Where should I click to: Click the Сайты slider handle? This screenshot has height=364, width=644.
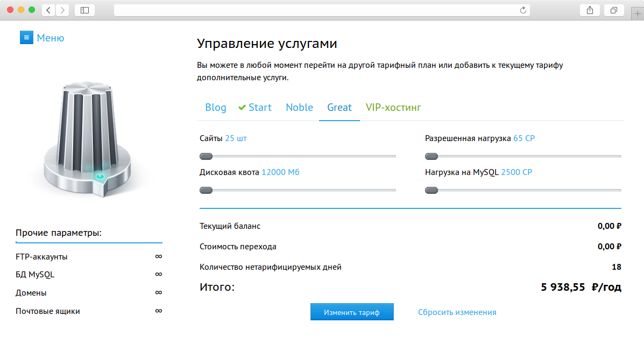coord(206,157)
